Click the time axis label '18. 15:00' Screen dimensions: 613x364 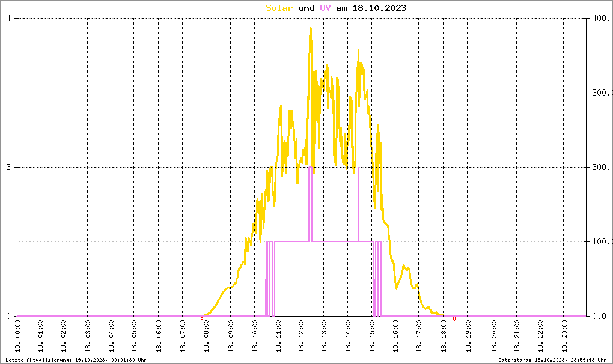point(372,336)
